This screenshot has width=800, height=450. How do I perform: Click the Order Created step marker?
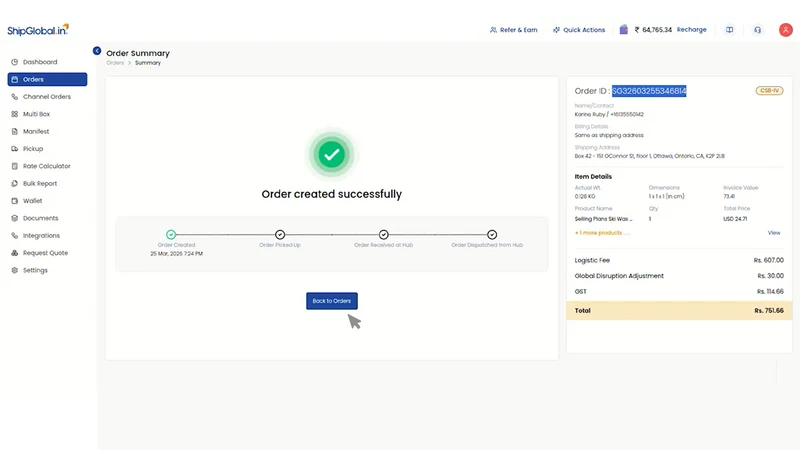[x=171, y=234]
